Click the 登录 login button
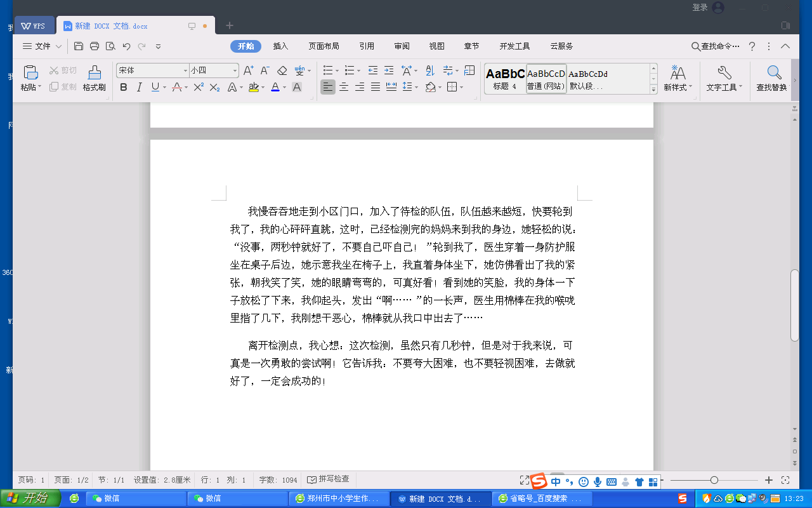 (x=700, y=8)
